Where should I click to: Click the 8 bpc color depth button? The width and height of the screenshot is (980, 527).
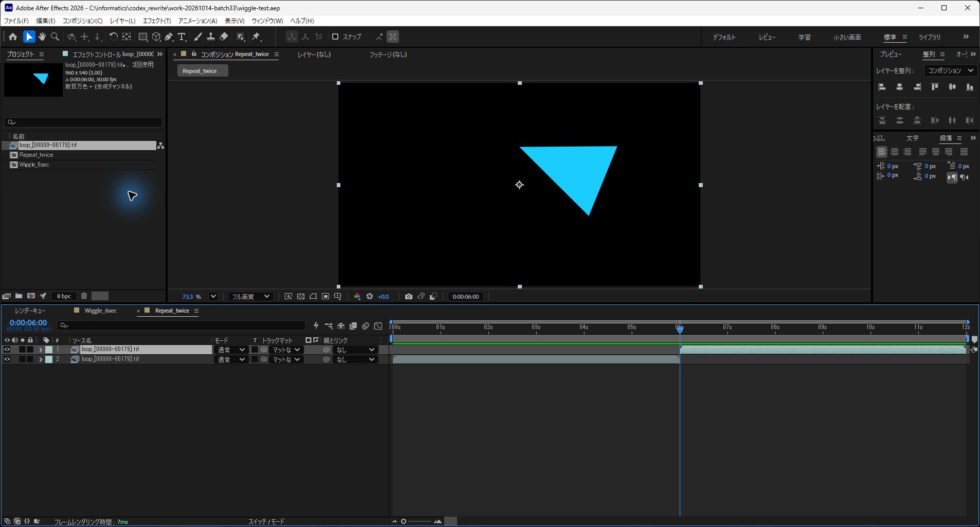pyautogui.click(x=64, y=296)
